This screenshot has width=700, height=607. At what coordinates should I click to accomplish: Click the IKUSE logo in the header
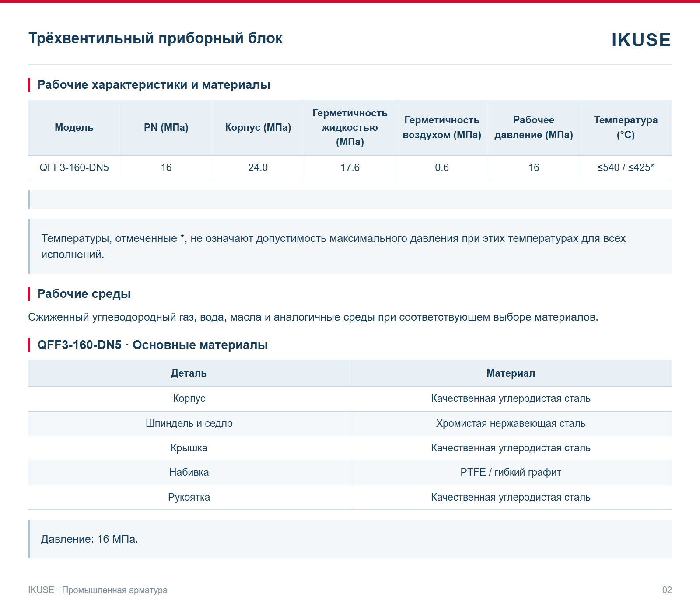[641, 40]
